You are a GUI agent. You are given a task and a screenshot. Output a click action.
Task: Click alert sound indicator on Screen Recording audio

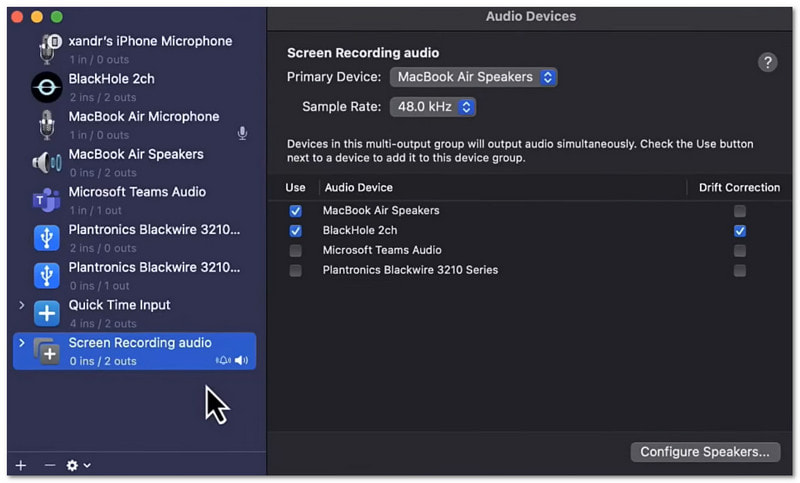pyautogui.click(x=223, y=361)
